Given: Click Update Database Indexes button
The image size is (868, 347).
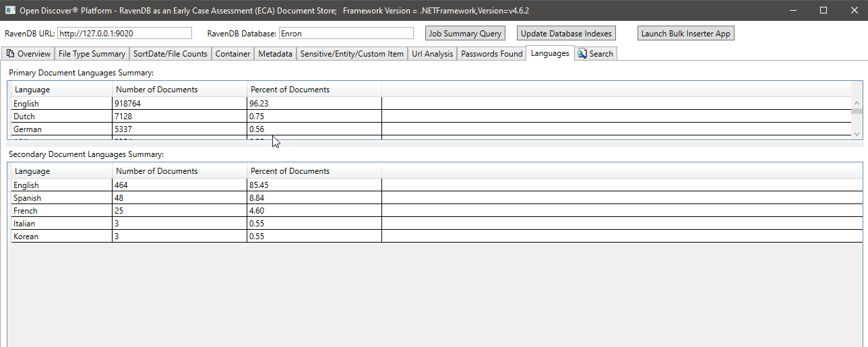Looking at the screenshot, I should 566,34.
